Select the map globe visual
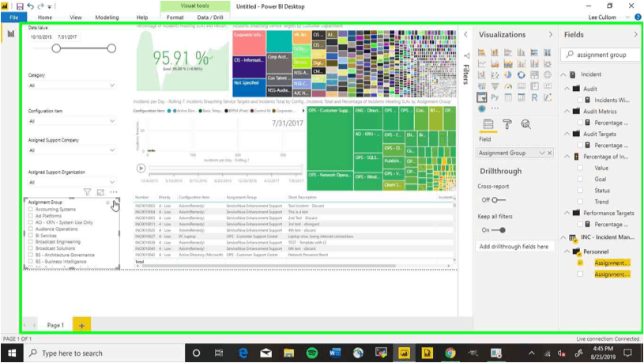Image resolution: width=644 pixels, height=363 pixels. 548,75
